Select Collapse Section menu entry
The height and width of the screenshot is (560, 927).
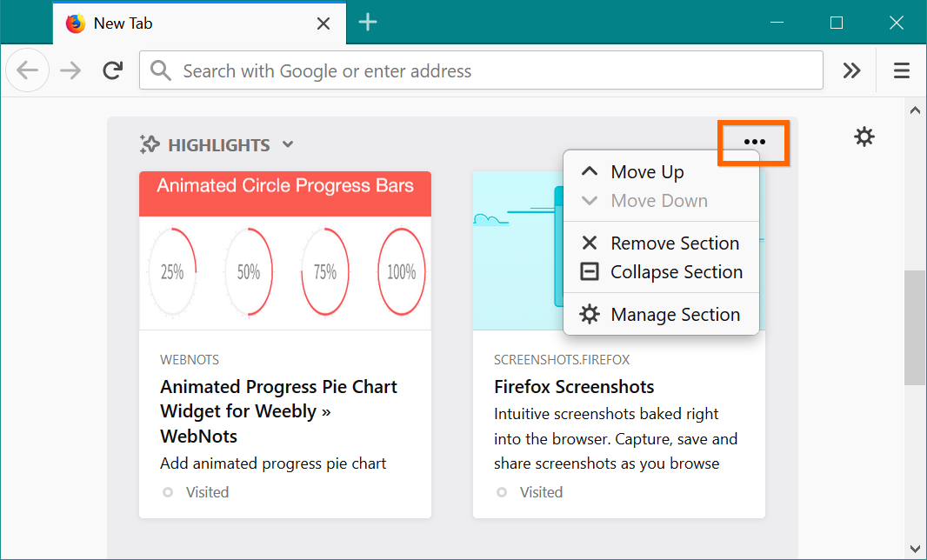click(676, 272)
